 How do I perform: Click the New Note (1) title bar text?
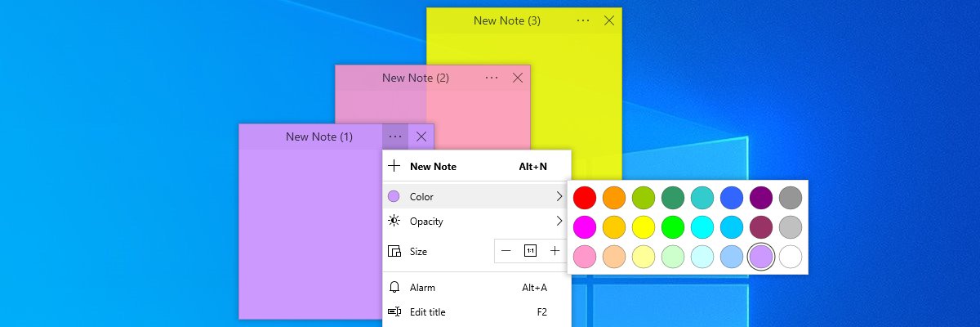tap(319, 137)
